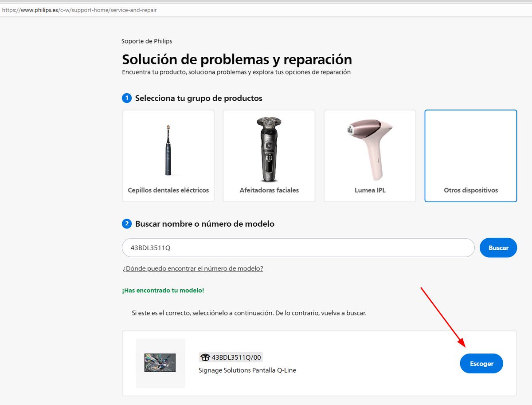Open '¿Dónde puedo encontrar el número de modelo?' link

coord(193,268)
